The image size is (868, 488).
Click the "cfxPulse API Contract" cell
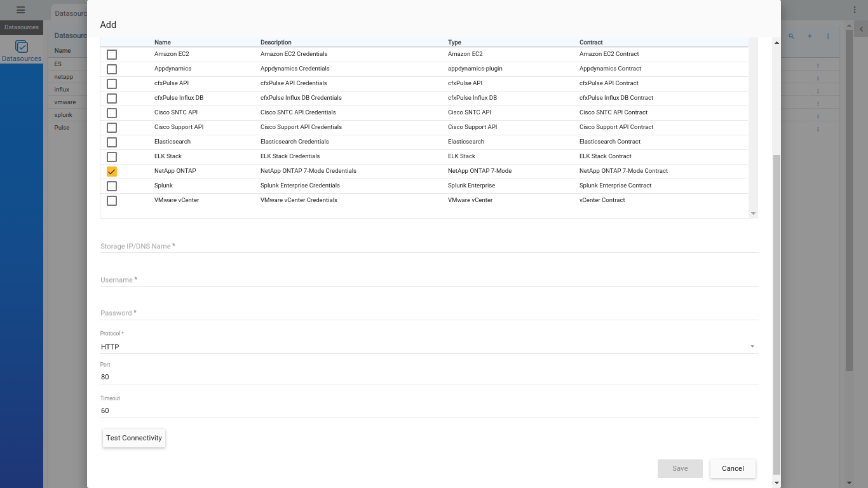point(609,83)
